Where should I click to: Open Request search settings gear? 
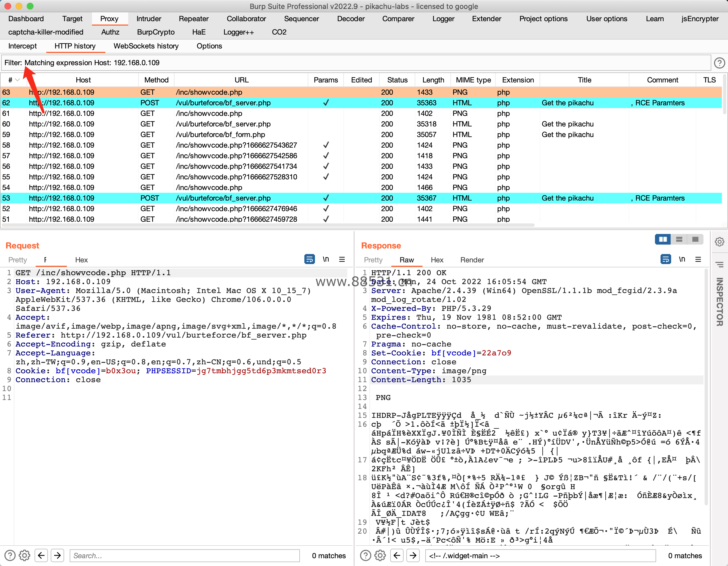24,555
